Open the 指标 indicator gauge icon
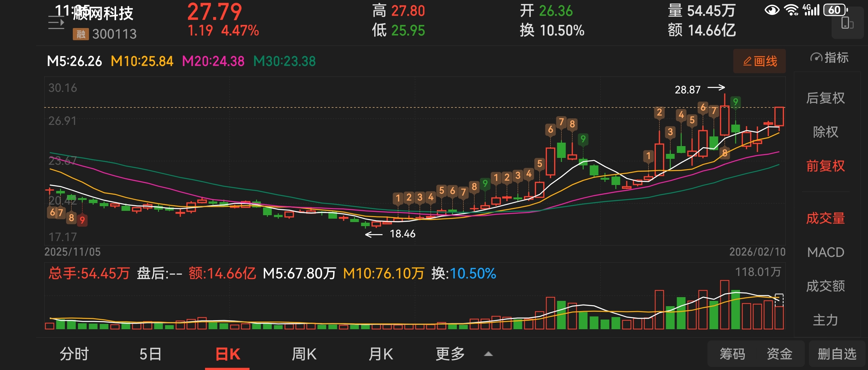Screen dimensions: 868x370 [816, 58]
